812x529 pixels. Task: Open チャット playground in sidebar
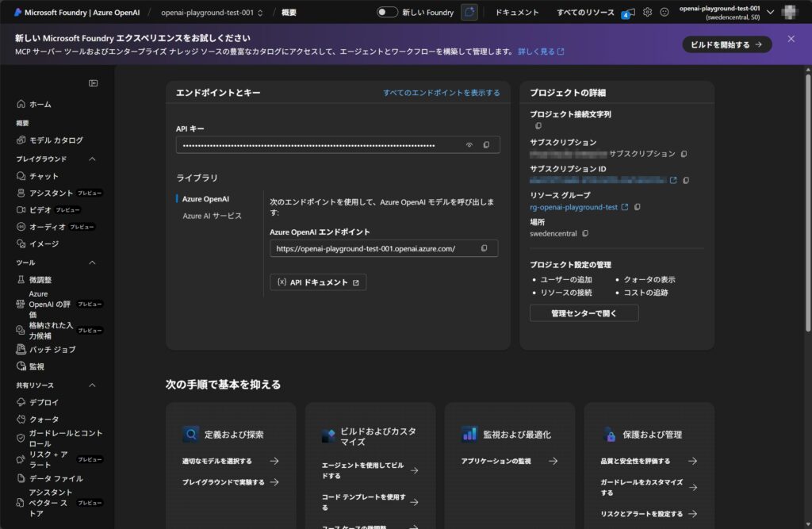click(44, 176)
